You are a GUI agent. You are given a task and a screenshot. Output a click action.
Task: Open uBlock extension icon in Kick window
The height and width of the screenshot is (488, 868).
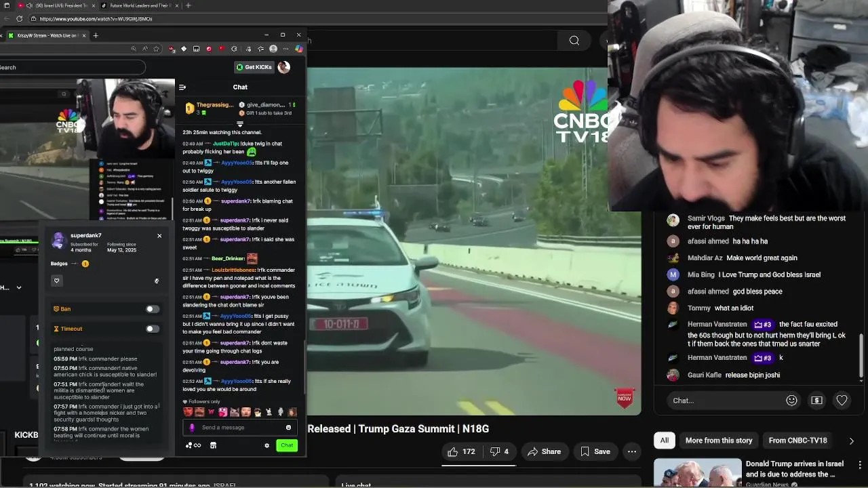[171, 49]
